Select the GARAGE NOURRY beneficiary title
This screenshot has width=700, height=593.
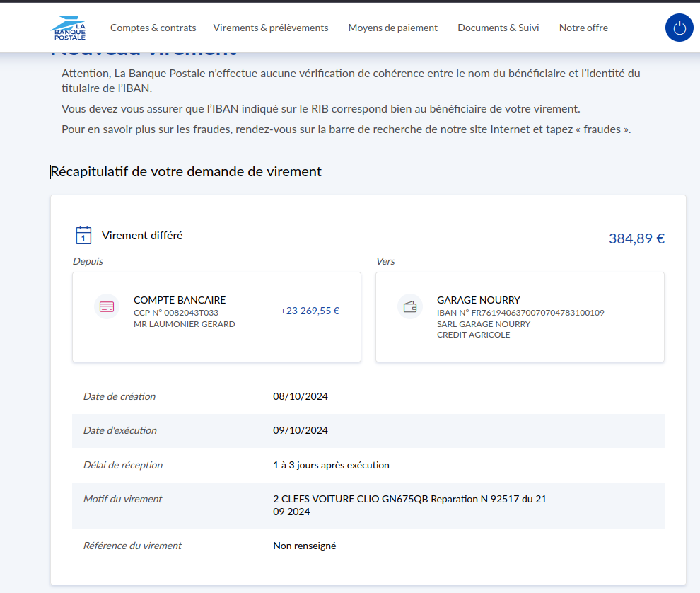(x=478, y=300)
